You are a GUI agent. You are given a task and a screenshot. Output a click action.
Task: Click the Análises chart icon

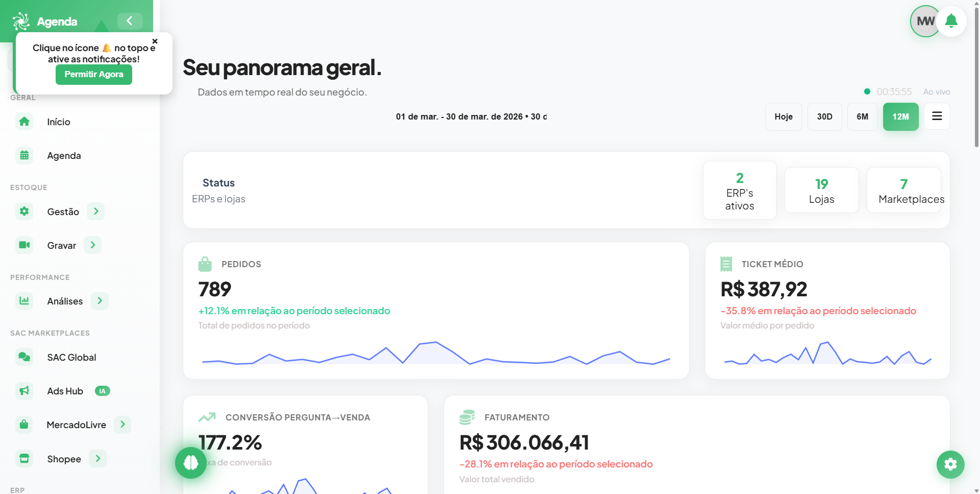(24, 300)
